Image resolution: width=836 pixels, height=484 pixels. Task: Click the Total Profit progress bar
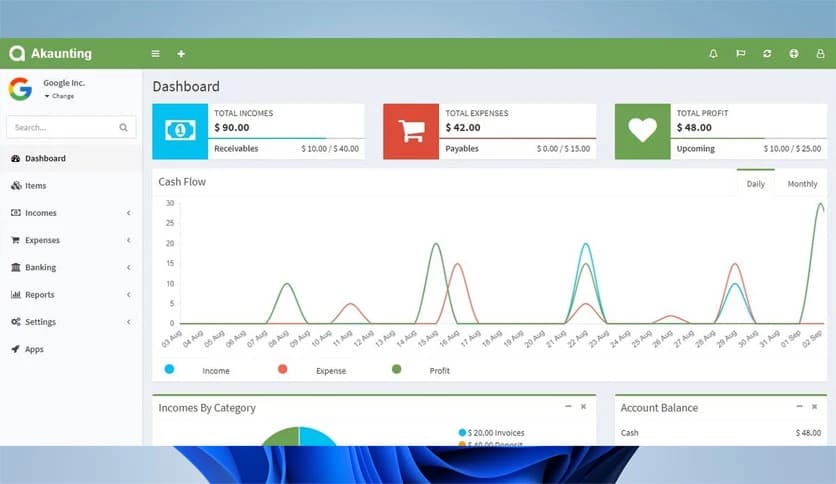coord(749,138)
